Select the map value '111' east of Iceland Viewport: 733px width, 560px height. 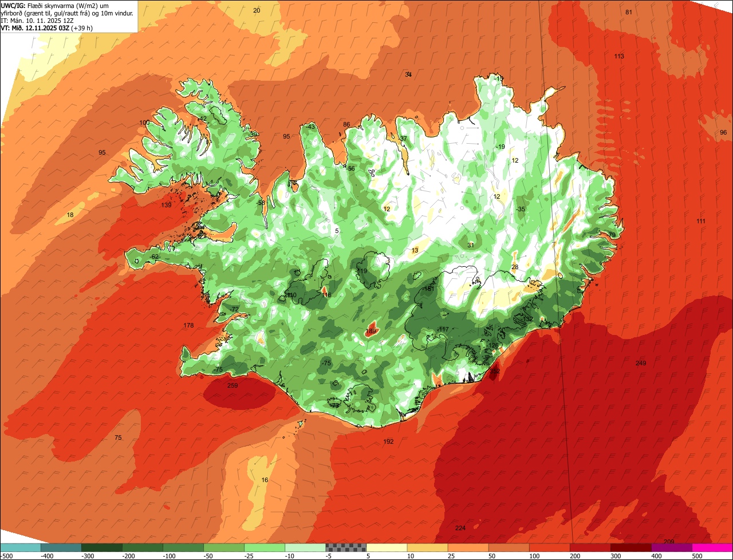pos(701,221)
